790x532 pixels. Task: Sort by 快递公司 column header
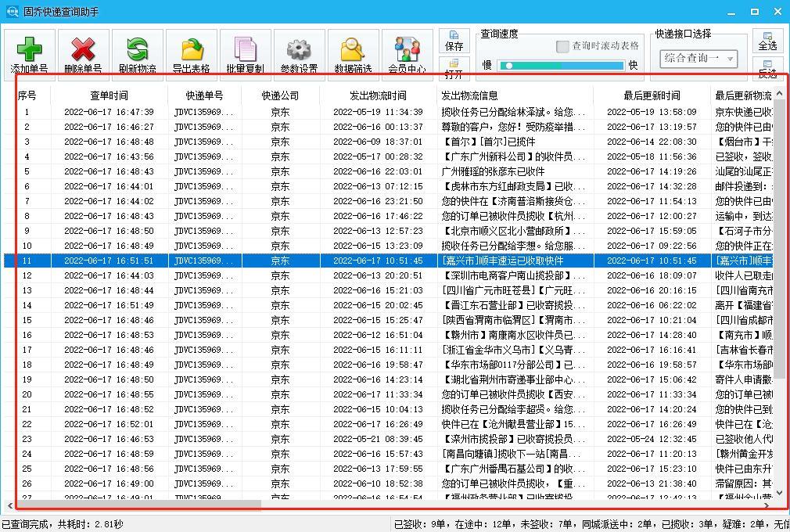pyautogui.click(x=280, y=95)
